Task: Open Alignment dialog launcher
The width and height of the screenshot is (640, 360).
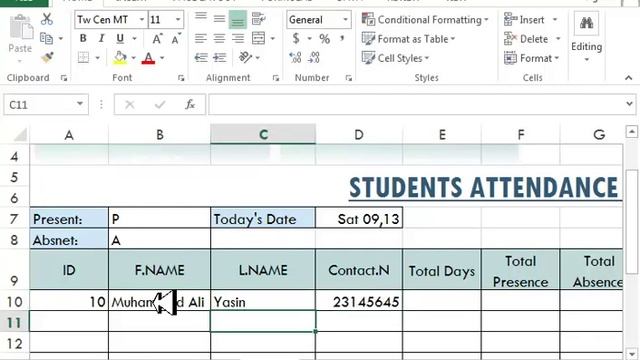Action: point(276,78)
